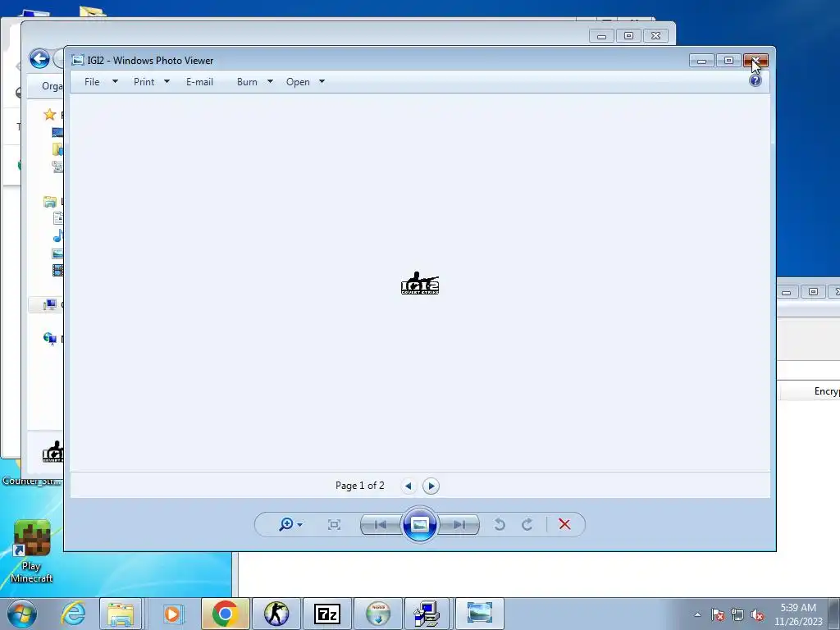Click the E-mail menu item
840x630 pixels.
pos(199,82)
